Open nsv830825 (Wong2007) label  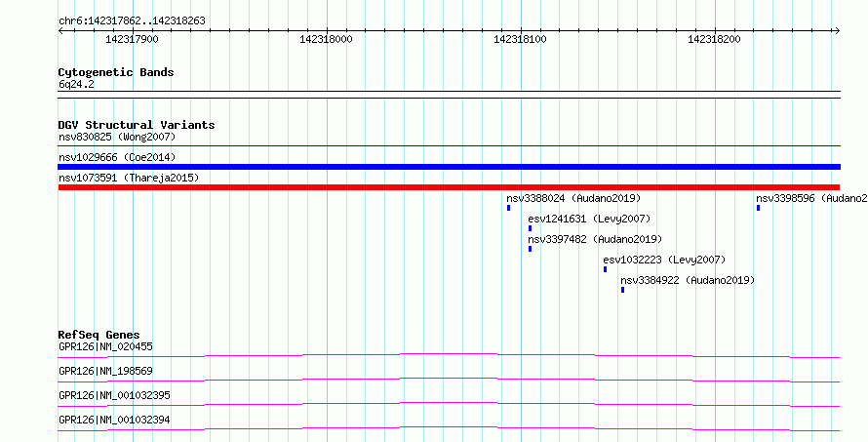tap(117, 137)
